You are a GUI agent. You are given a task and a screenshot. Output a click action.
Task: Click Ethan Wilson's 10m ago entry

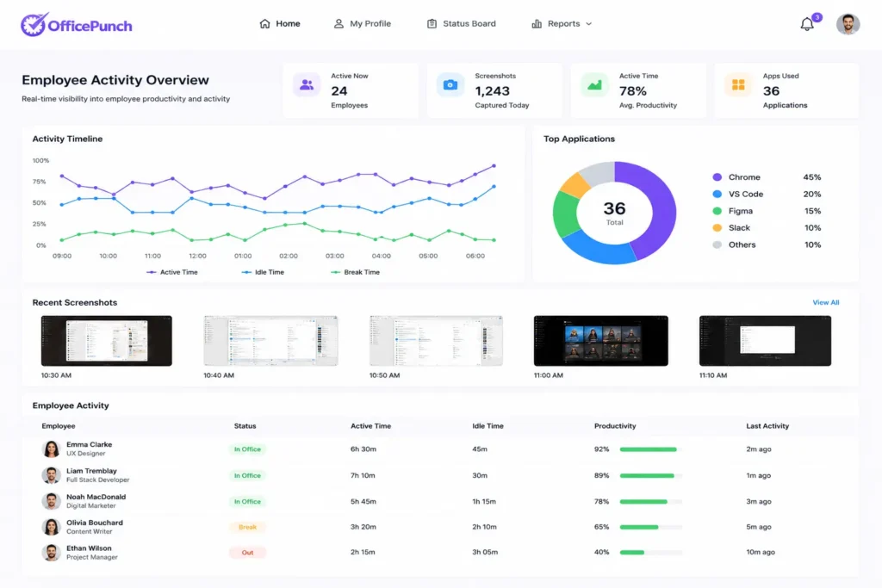coord(761,552)
